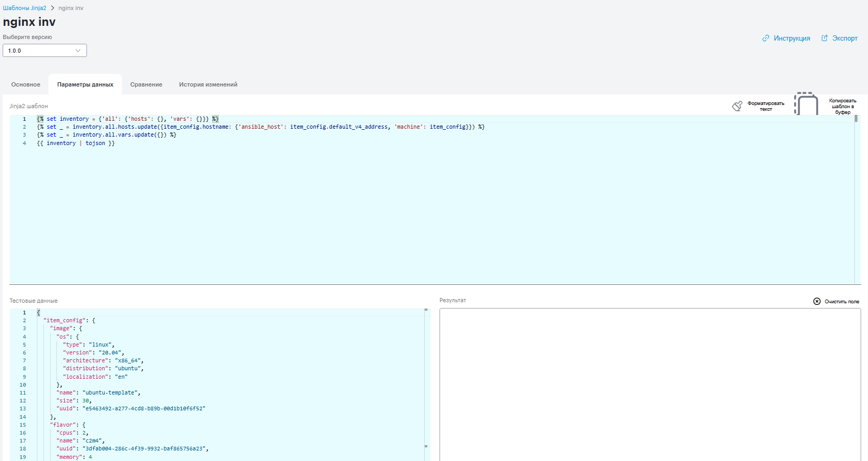This screenshot has width=868, height=461.
Task: Click the "name": "ubuntu-template" line
Action: click(98, 392)
